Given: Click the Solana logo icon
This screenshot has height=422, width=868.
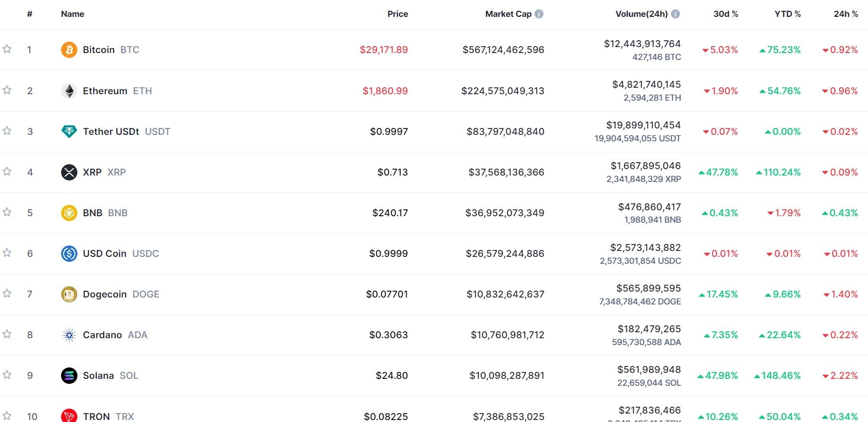Looking at the screenshot, I should 69,375.
